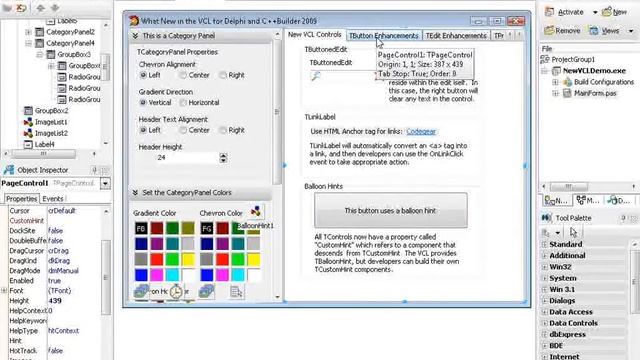This screenshot has height=360, width=640.
Task: Select the ImageList2 component icon in tree
Action: [x=28, y=133]
